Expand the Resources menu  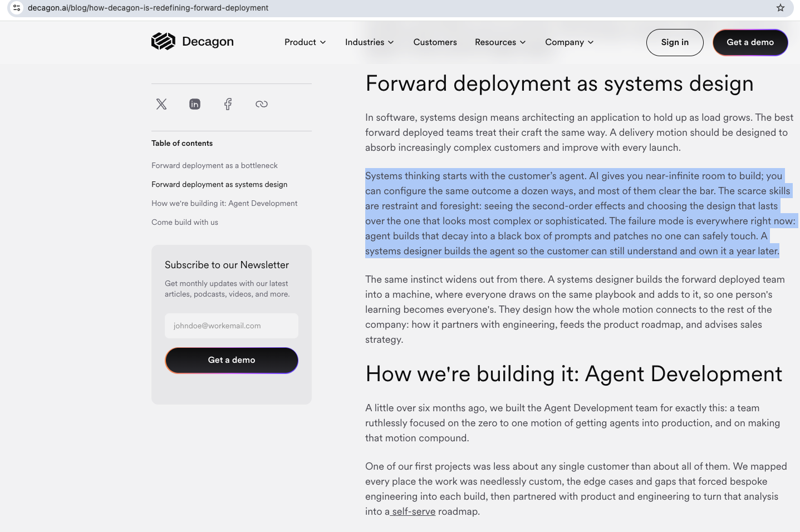500,42
